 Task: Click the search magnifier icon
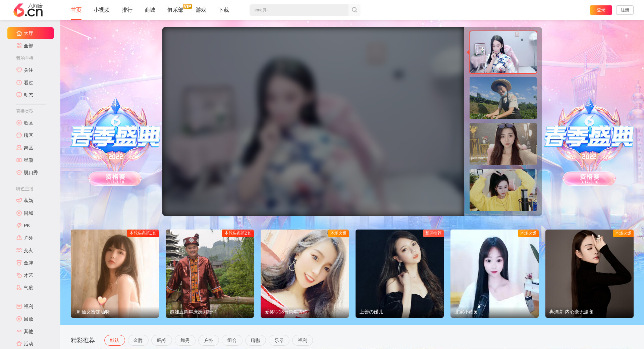354,10
